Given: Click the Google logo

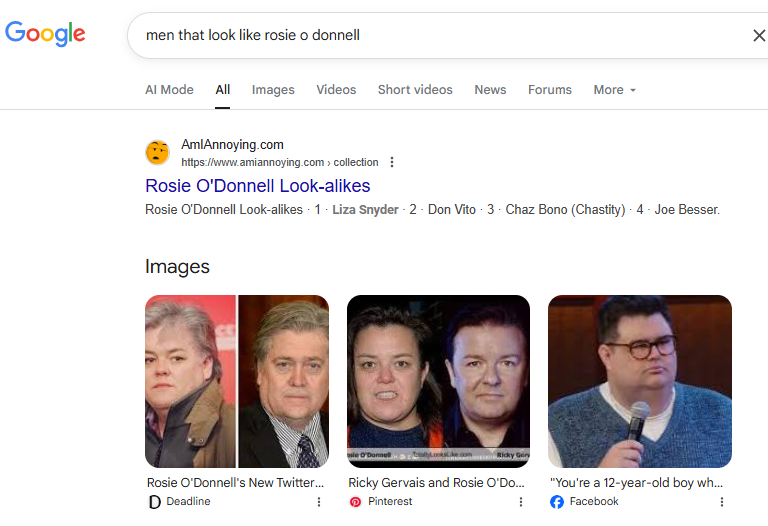Looking at the screenshot, I should point(45,33).
